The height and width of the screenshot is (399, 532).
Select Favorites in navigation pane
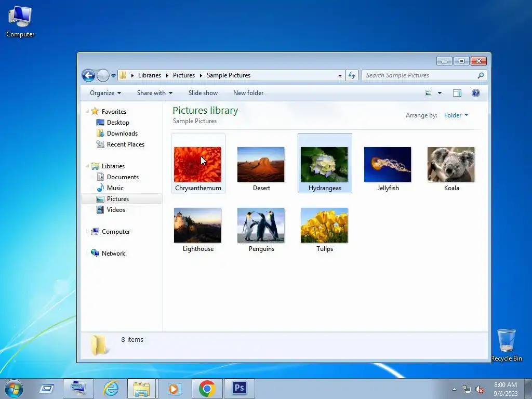(x=114, y=112)
